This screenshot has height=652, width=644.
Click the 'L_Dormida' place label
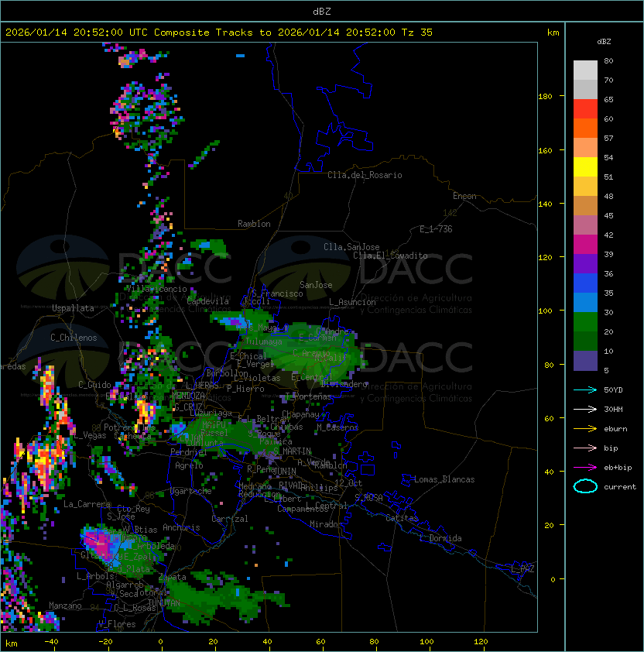(440, 538)
